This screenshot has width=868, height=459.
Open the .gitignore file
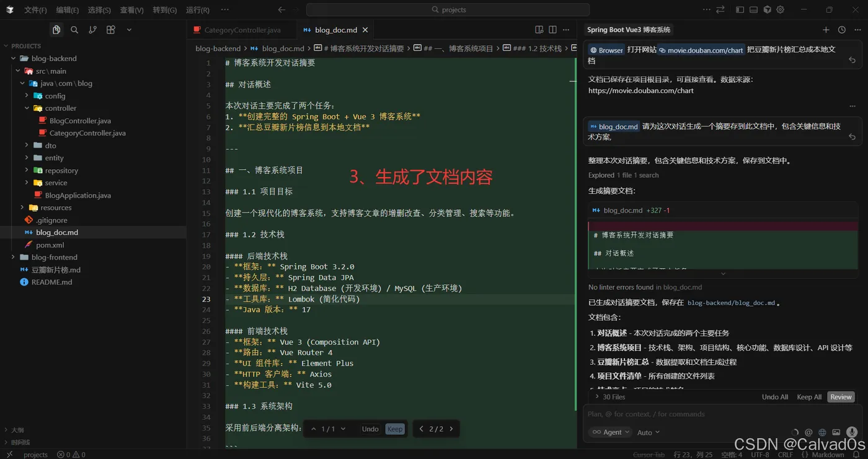51,220
